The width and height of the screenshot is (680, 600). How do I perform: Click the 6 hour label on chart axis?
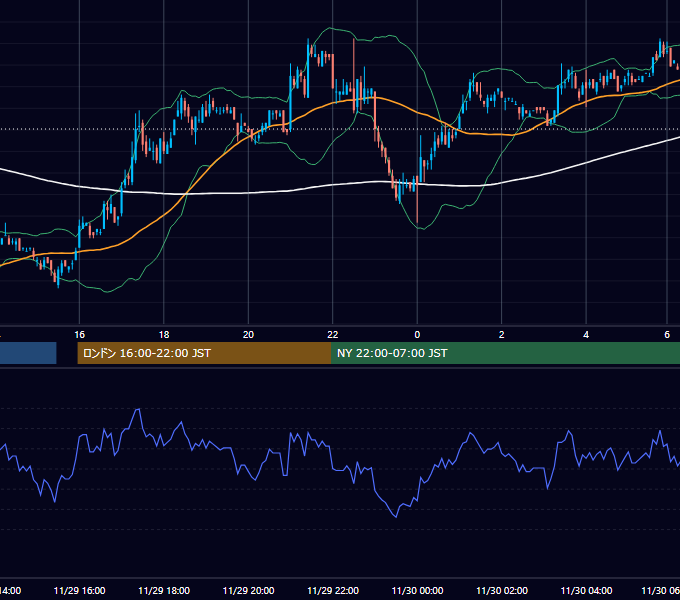[x=667, y=335]
